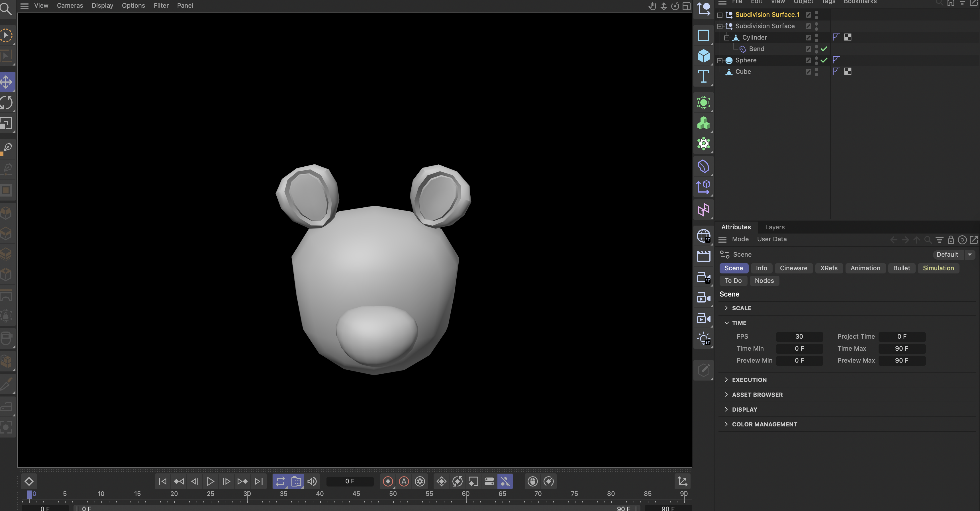
Task: Click the Text spline tool icon
Action: (x=703, y=76)
